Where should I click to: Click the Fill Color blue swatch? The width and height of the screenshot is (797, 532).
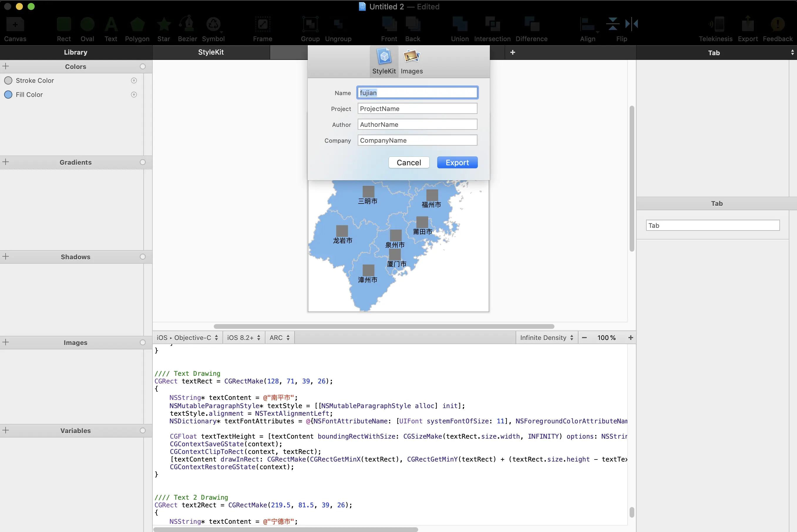pyautogui.click(x=8, y=95)
